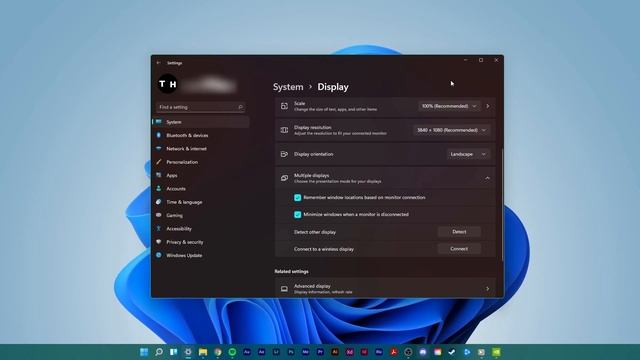This screenshot has height=360, width=640.
Task: Launch Google Chrome from the taskbar
Action: [x=218, y=352]
